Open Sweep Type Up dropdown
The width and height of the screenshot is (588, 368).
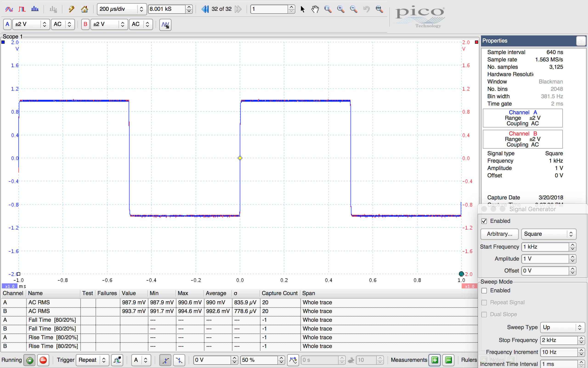coord(563,327)
